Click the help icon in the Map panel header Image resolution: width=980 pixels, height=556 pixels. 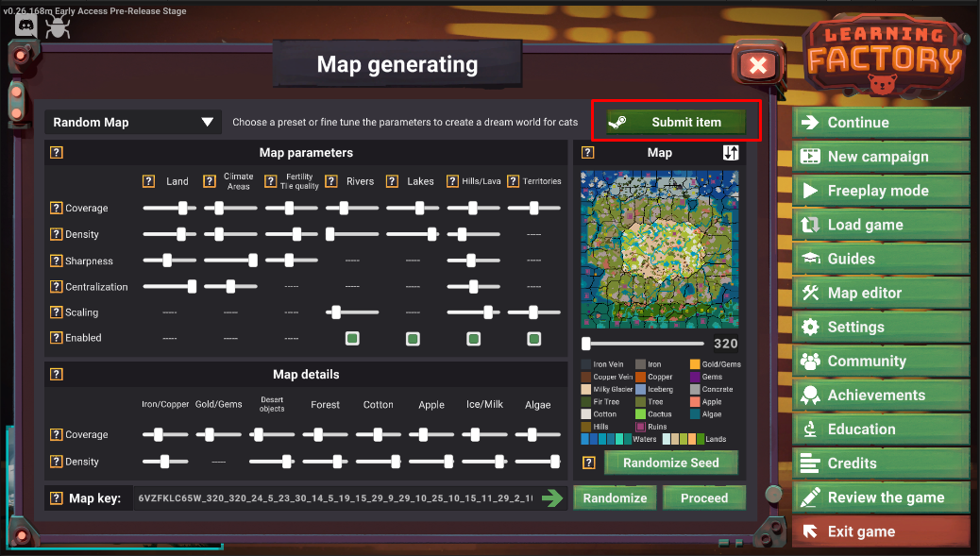point(587,152)
